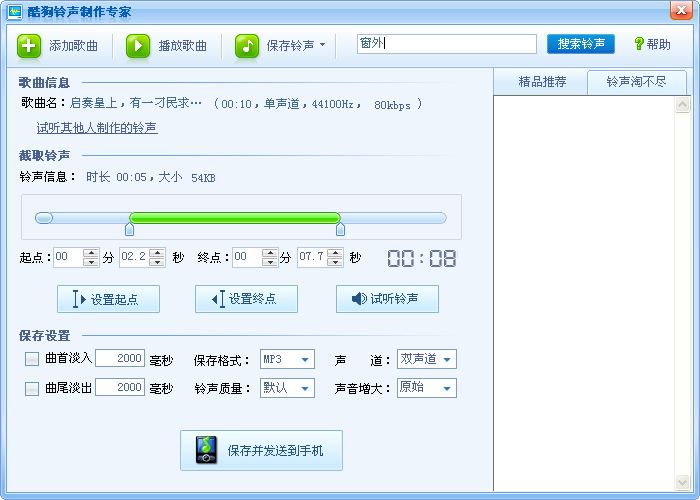Expand the 声音增大 volume dropdown
The width and height of the screenshot is (700, 500).
pos(426,388)
